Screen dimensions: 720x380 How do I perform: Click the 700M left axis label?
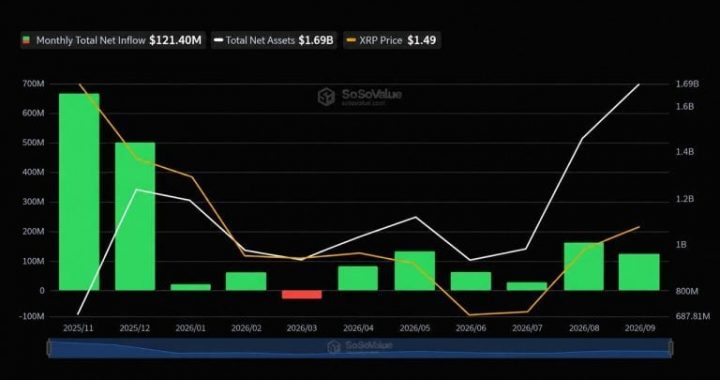(33, 84)
